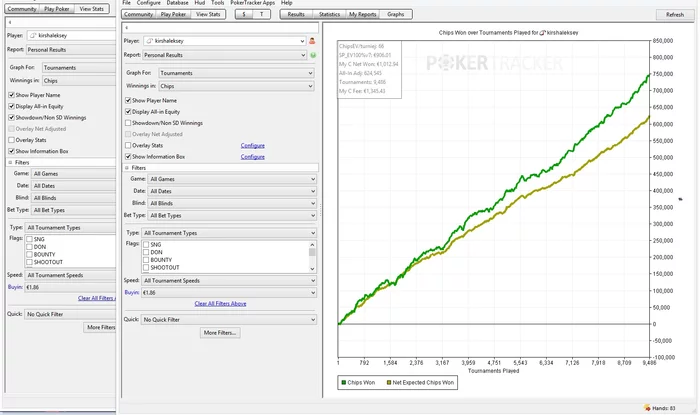The width and height of the screenshot is (700, 415).
Task: Switch to Community tab in front window
Action: click(x=138, y=14)
